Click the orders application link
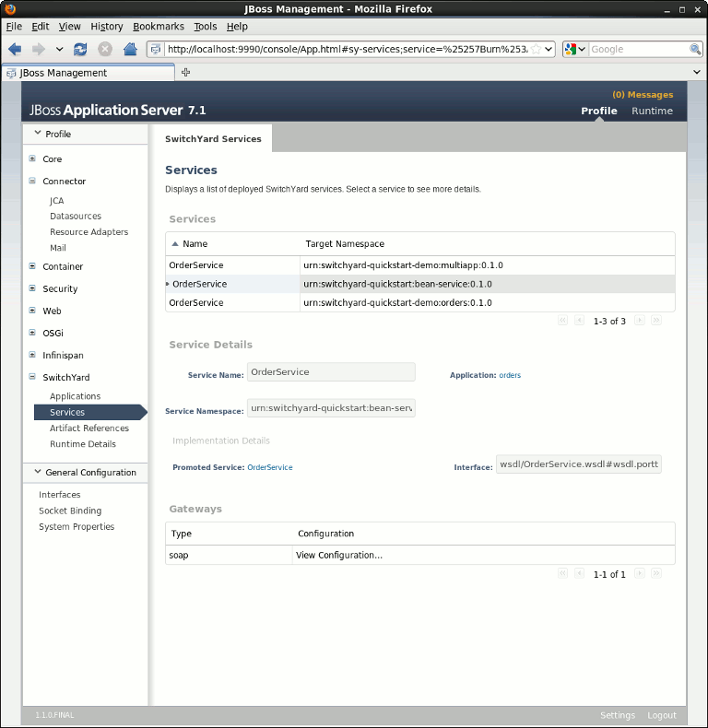This screenshot has height=728, width=708. 510,375
